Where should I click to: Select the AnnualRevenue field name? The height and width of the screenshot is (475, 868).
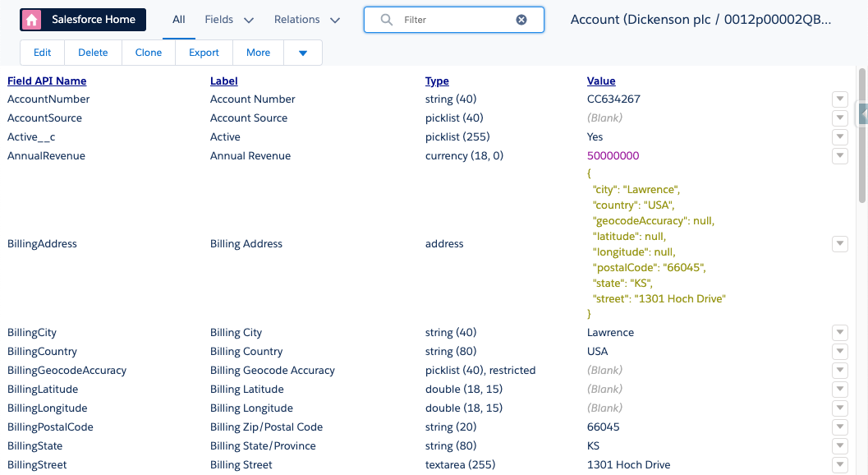(x=46, y=156)
